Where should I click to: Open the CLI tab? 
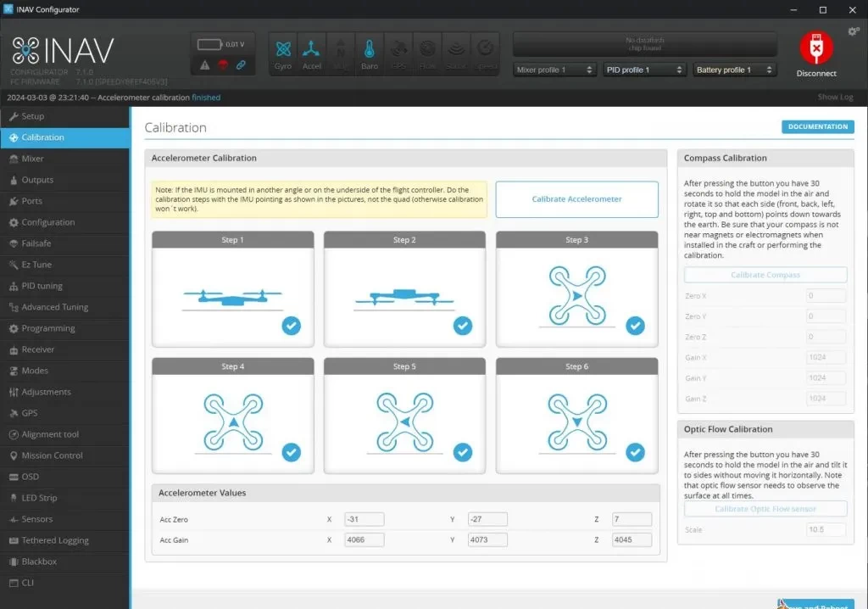64,583
